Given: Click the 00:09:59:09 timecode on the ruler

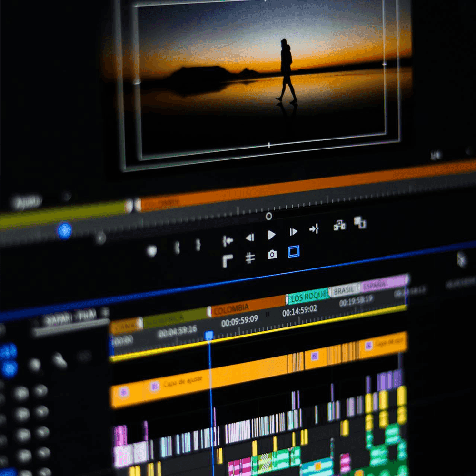Looking at the screenshot, I should pyautogui.click(x=239, y=320).
